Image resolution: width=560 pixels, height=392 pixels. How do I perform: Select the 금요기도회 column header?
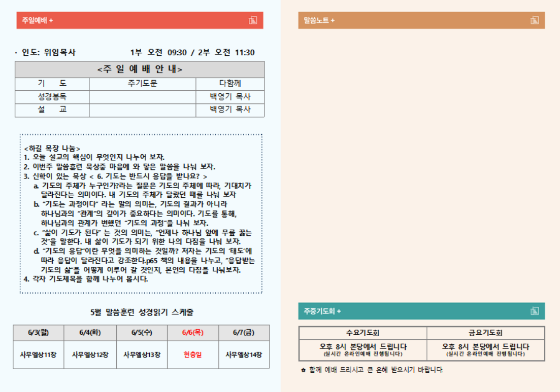click(485, 333)
